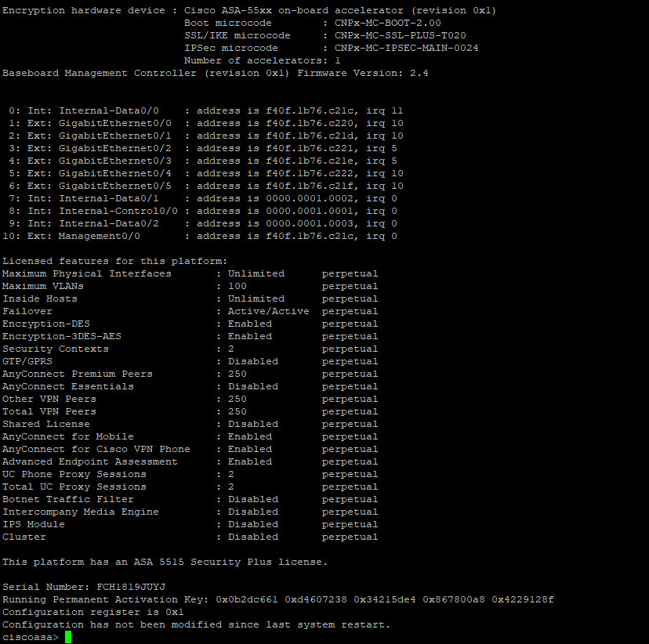Click 'Management0/0' interface name
Image resolution: width=649 pixels, height=644 pixels.
tap(100, 236)
